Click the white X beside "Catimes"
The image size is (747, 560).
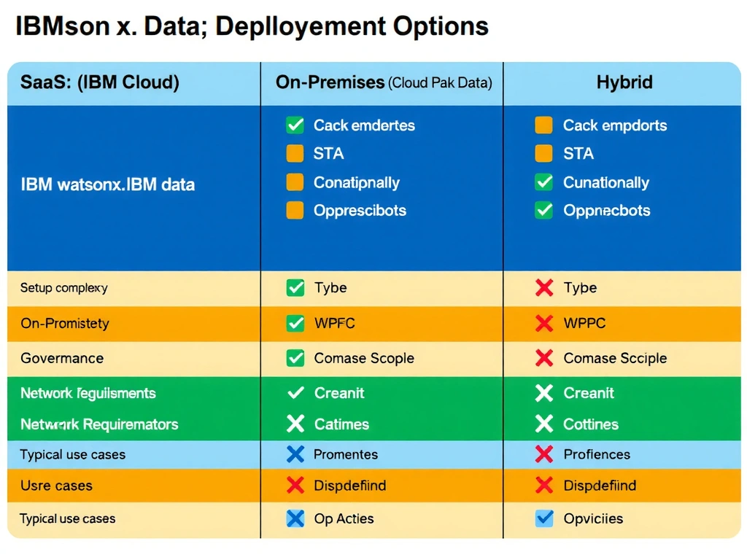coord(295,424)
